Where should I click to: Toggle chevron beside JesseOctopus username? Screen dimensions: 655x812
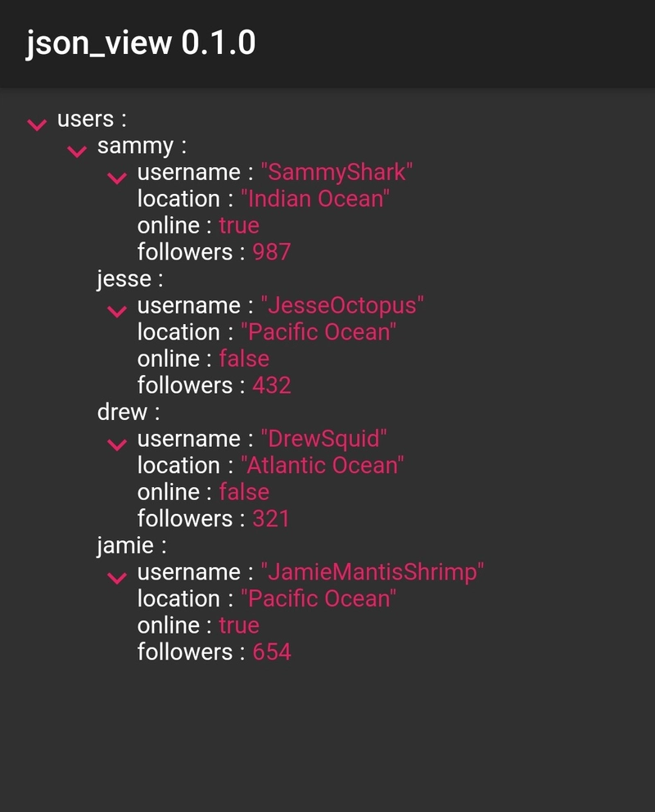click(x=117, y=311)
